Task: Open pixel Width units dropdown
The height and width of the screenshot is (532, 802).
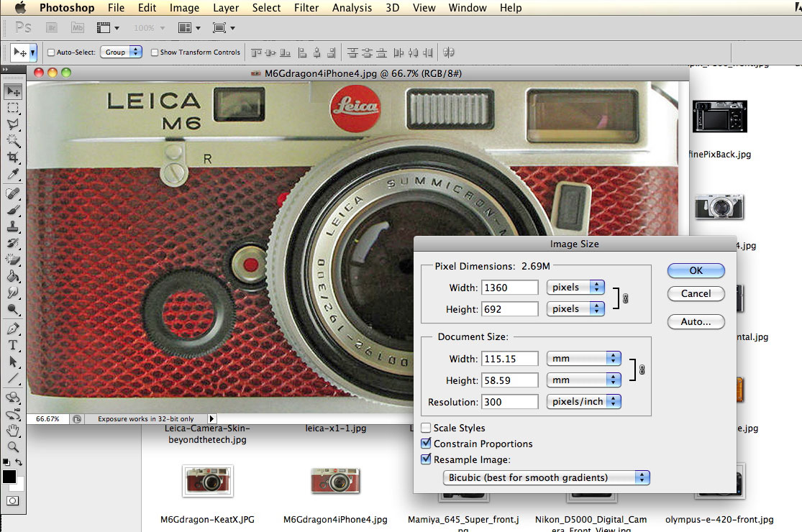Action: [575, 288]
